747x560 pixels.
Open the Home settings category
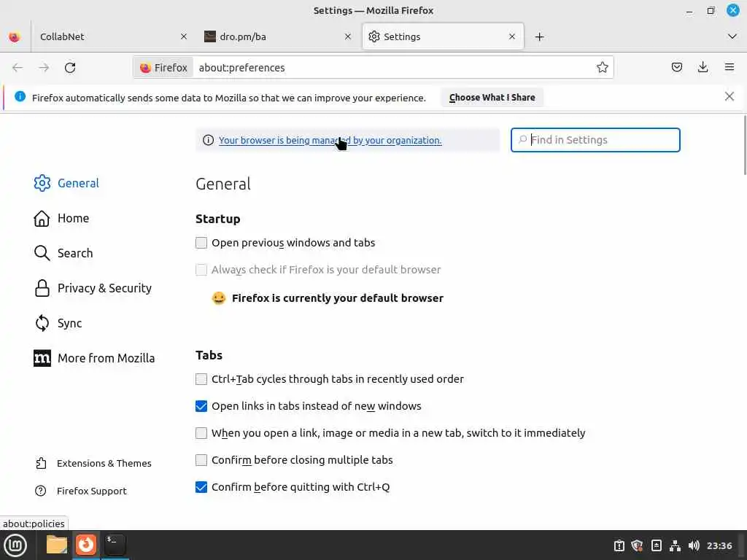coord(61,218)
